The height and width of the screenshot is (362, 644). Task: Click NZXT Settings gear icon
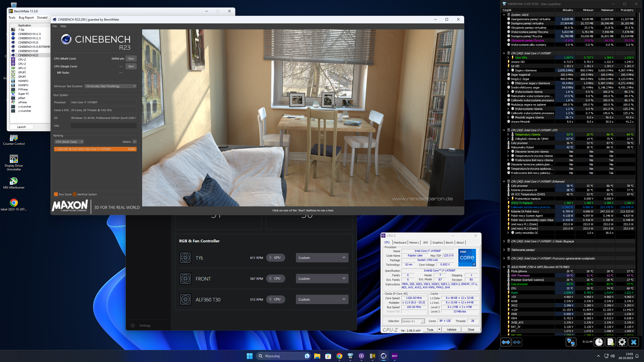click(133, 325)
